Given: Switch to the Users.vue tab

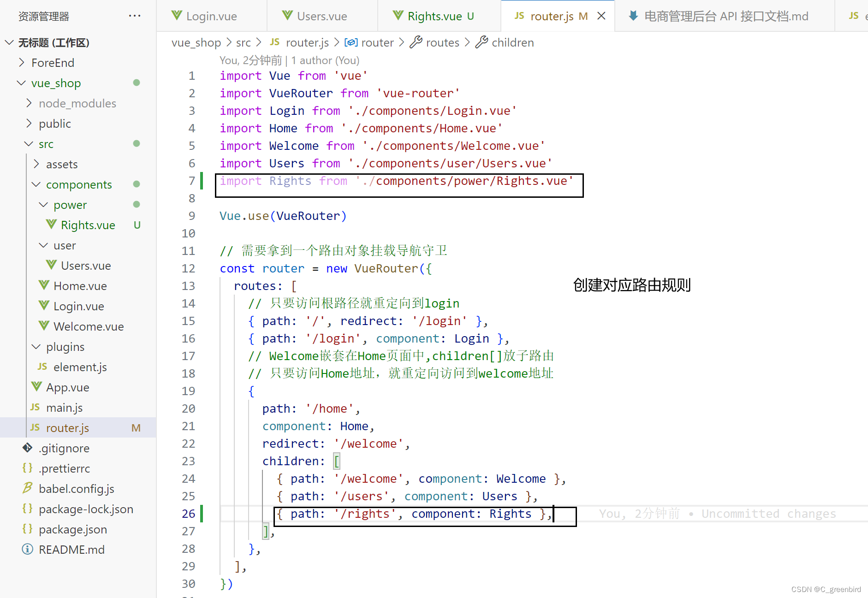Looking at the screenshot, I should (x=322, y=16).
